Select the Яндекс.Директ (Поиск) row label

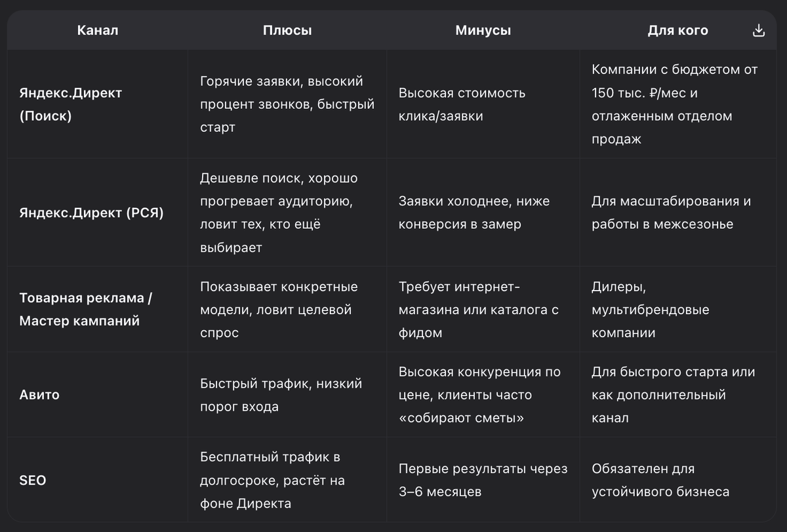pos(71,104)
